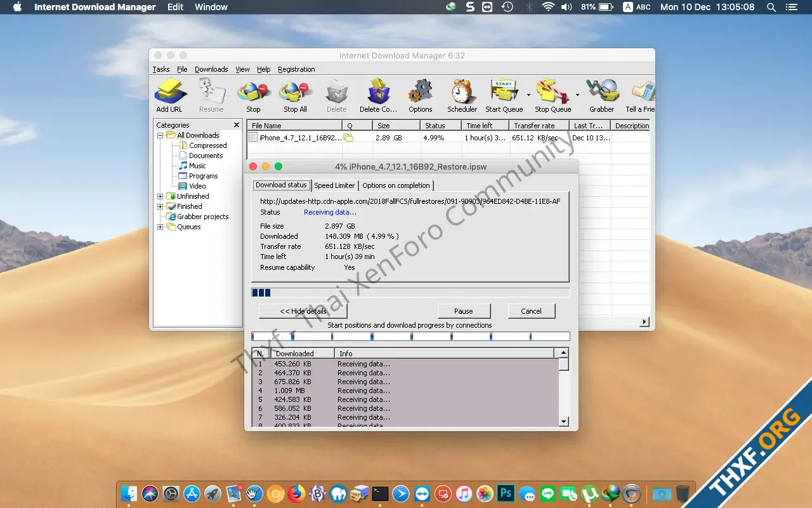Select connection row 4 with 1.009 MB
This screenshot has width=812, height=508.
(405, 391)
